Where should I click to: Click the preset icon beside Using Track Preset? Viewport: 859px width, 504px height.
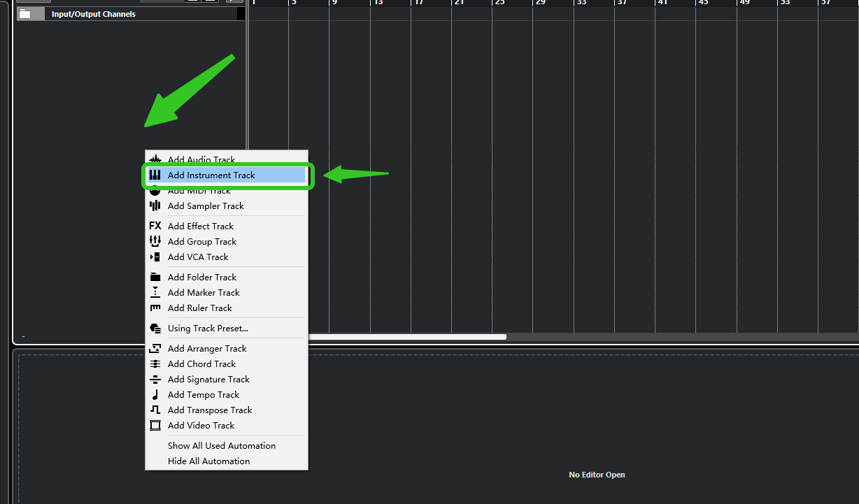click(x=155, y=329)
